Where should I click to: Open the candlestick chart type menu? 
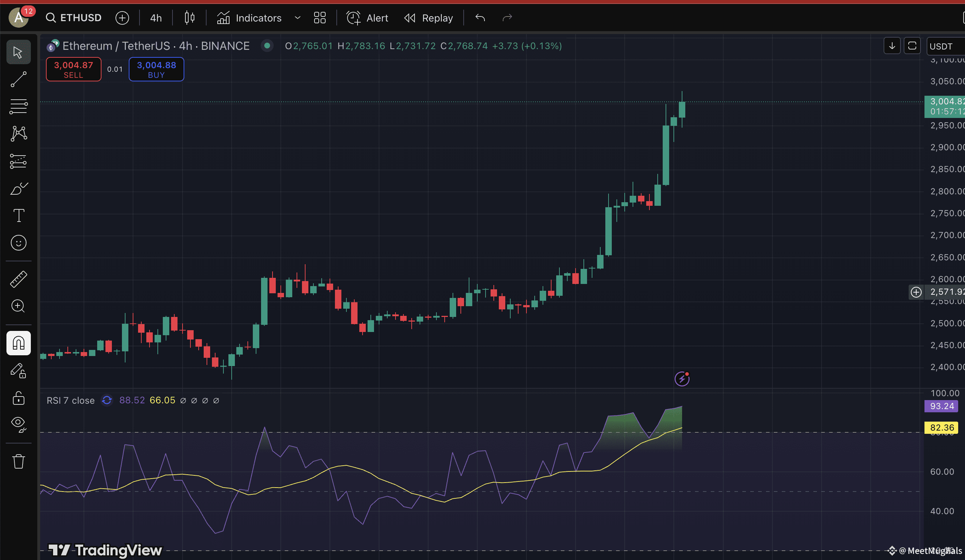click(x=190, y=18)
